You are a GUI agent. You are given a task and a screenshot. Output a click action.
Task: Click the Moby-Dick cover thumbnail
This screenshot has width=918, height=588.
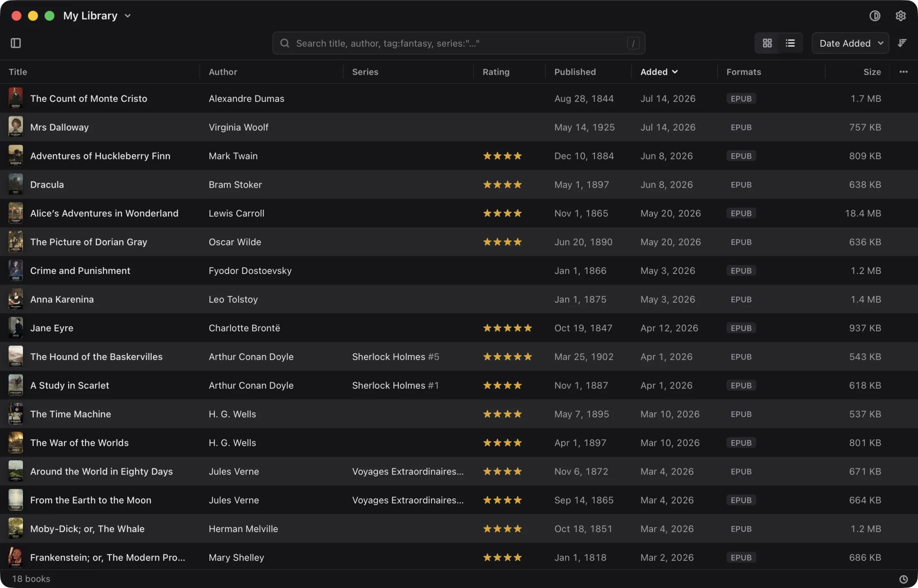[16, 528]
